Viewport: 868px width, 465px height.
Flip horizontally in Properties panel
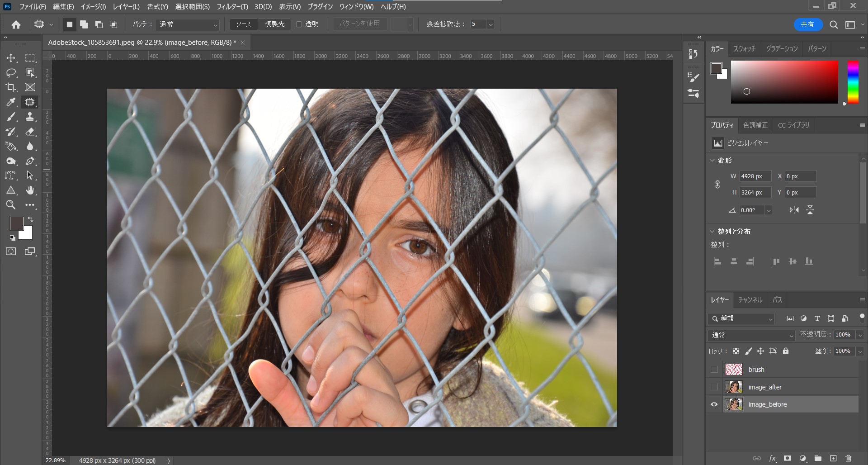794,210
